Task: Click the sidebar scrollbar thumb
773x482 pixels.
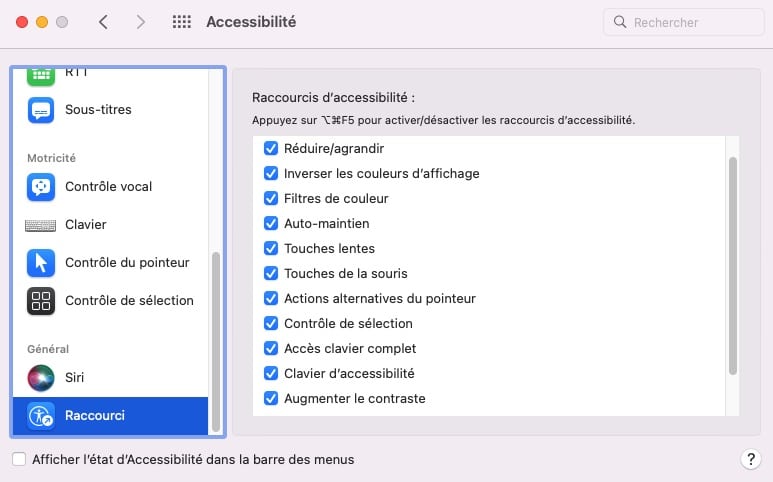Action: (x=215, y=342)
